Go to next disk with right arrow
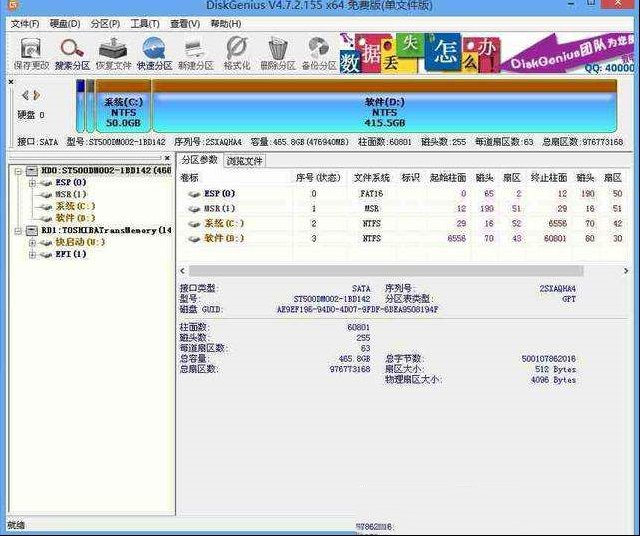 [37, 95]
